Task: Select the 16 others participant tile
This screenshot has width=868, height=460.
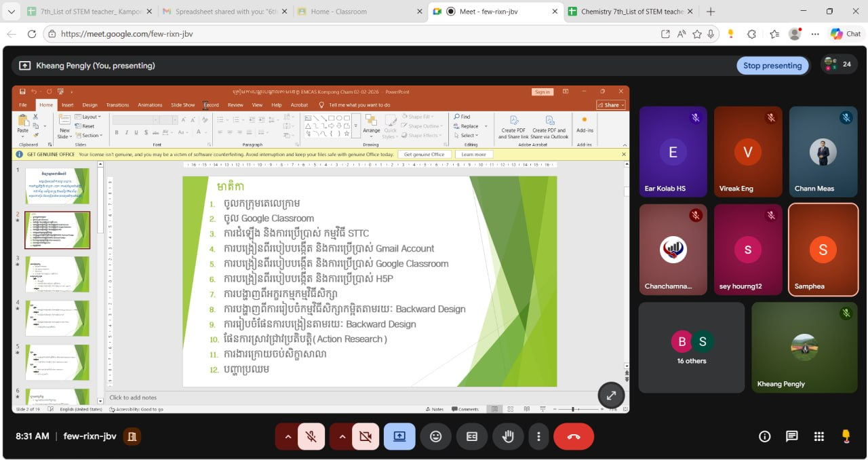Action: [x=691, y=347]
